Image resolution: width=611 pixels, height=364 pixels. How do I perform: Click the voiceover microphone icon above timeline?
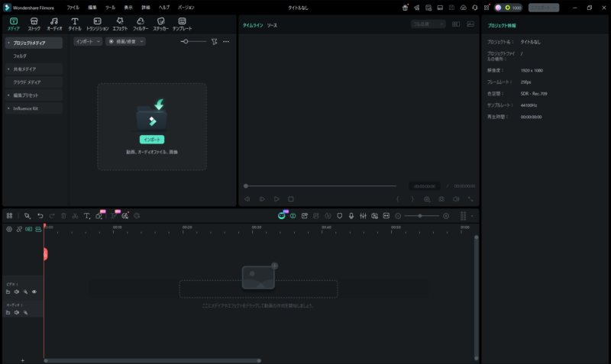tap(351, 216)
